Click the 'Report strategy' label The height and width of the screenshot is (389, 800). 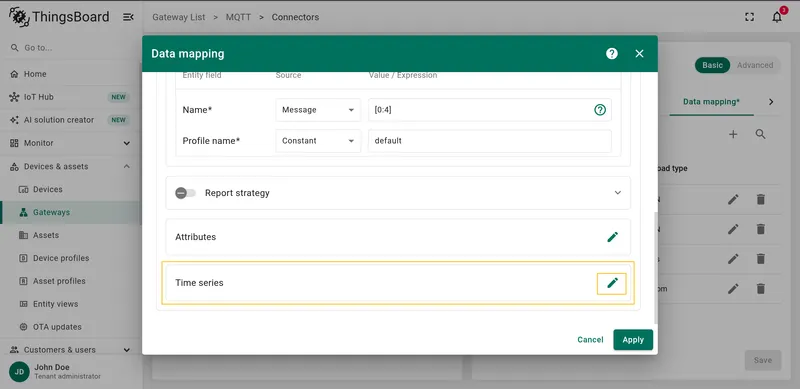pyautogui.click(x=237, y=193)
